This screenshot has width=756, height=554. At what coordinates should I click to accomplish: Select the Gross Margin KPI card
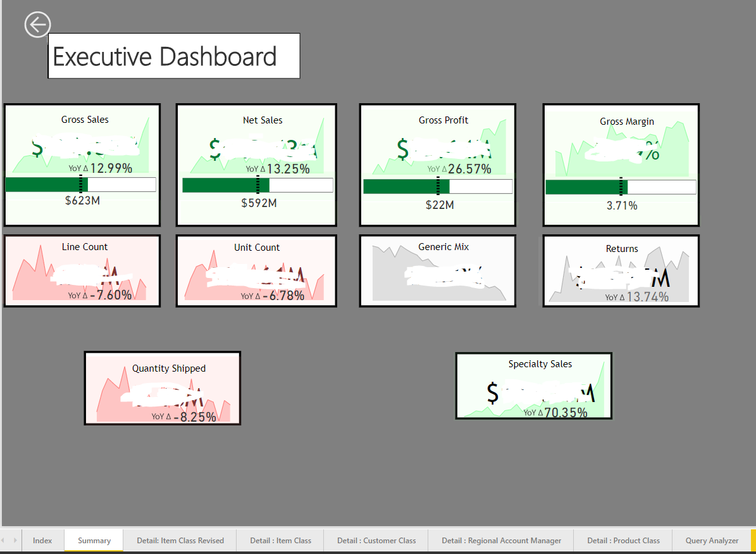[x=621, y=165]
